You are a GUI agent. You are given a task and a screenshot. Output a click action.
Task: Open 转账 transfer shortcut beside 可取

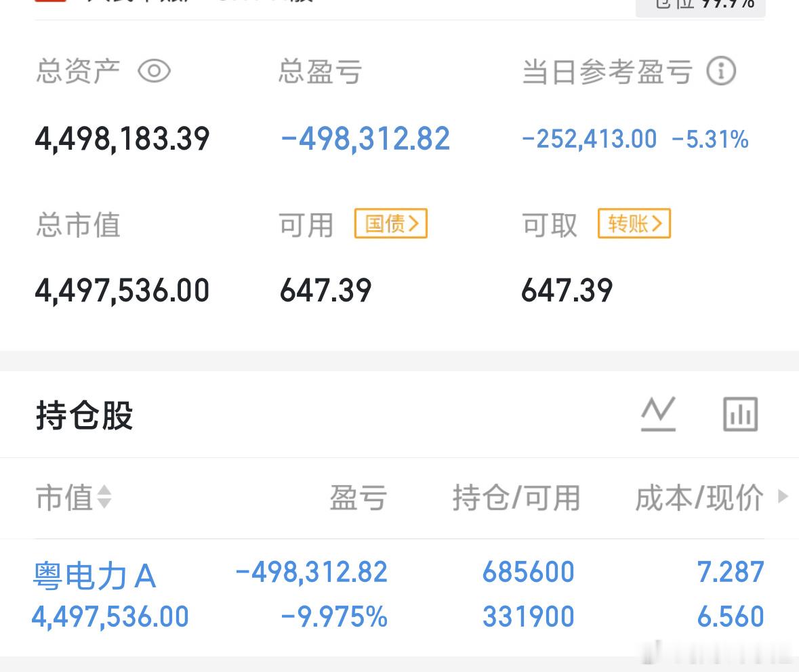[x=634, y=224]
